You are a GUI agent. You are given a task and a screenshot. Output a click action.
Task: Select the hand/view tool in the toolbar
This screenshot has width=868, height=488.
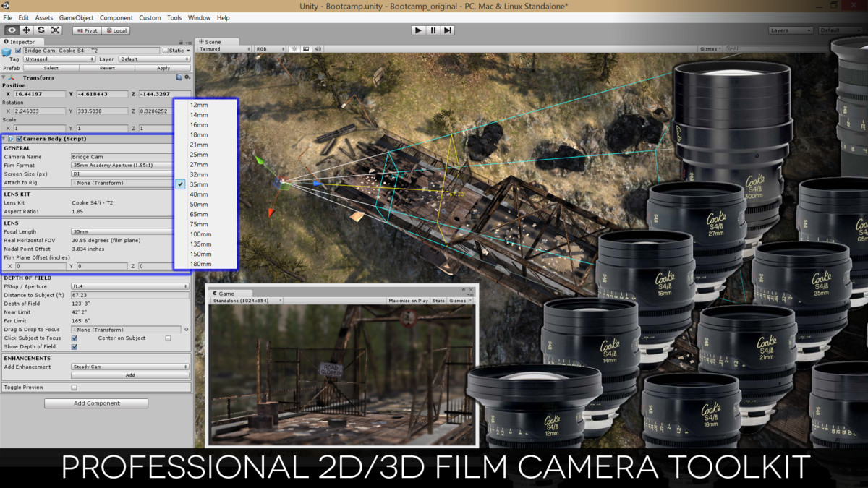(x=12, y=30)
